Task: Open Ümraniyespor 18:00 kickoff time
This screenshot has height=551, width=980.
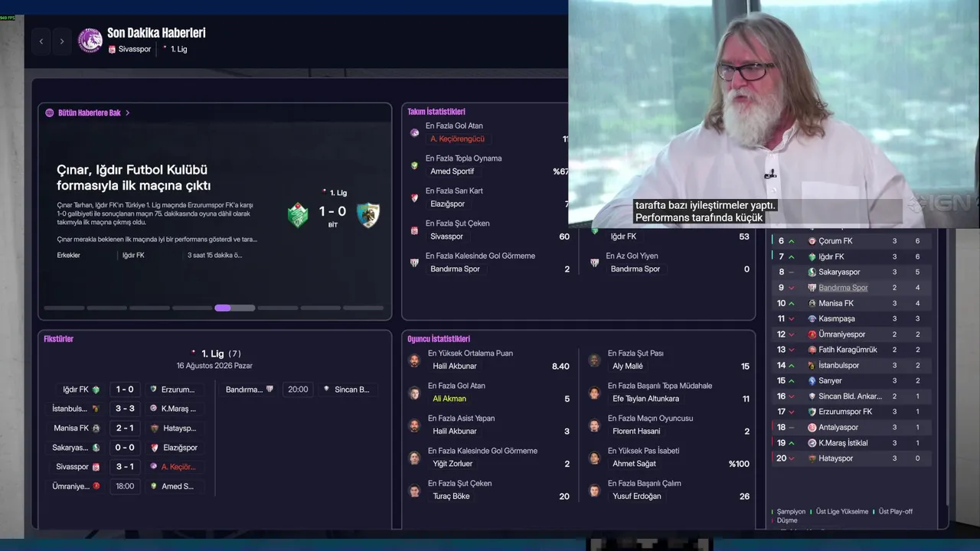Action: click(125, 486)
